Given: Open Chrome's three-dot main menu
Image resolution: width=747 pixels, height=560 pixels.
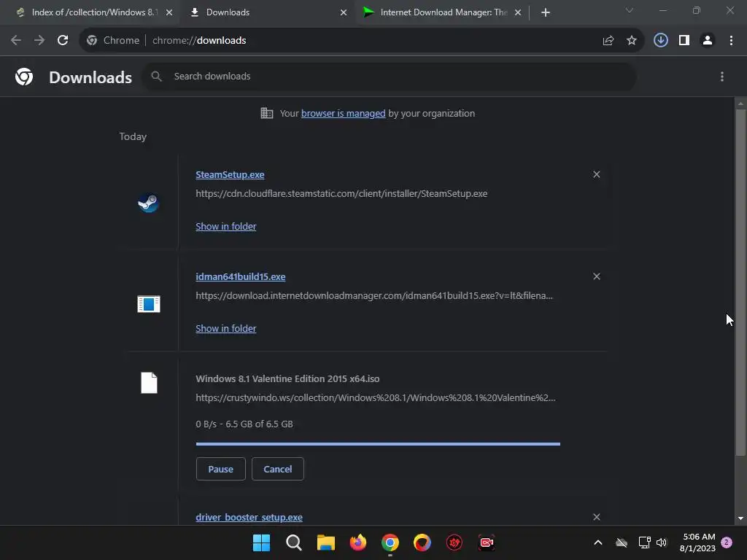Looking at the screenshot, I should (x=731, y=41).
